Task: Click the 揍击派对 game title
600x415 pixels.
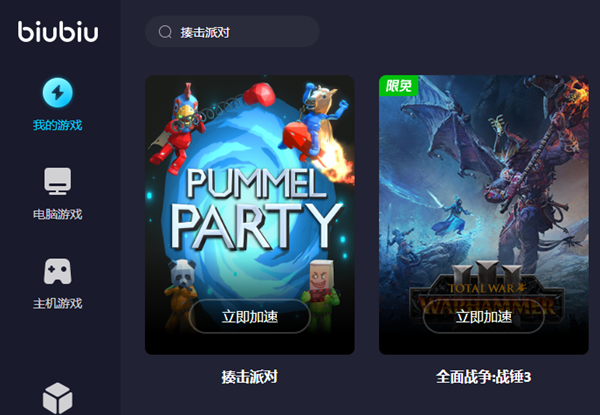Action: 249,377
